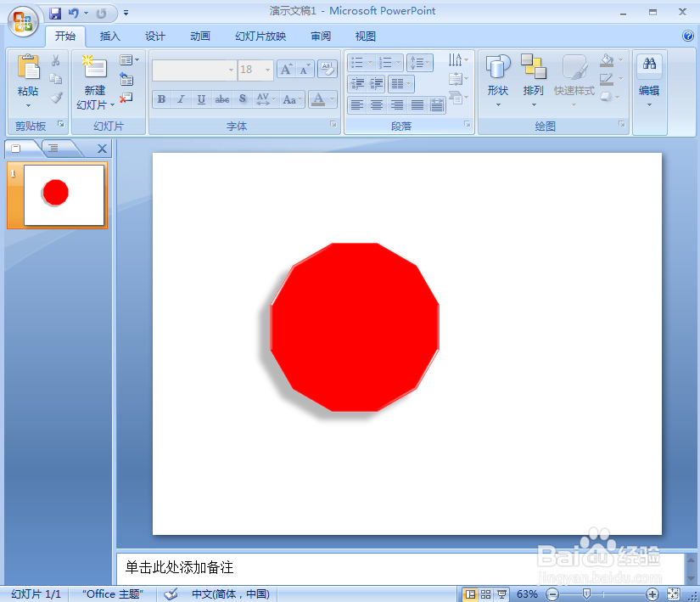700x602 pixels.
Task: Open the 形状 shapes gallery
Action: (498, 81)
